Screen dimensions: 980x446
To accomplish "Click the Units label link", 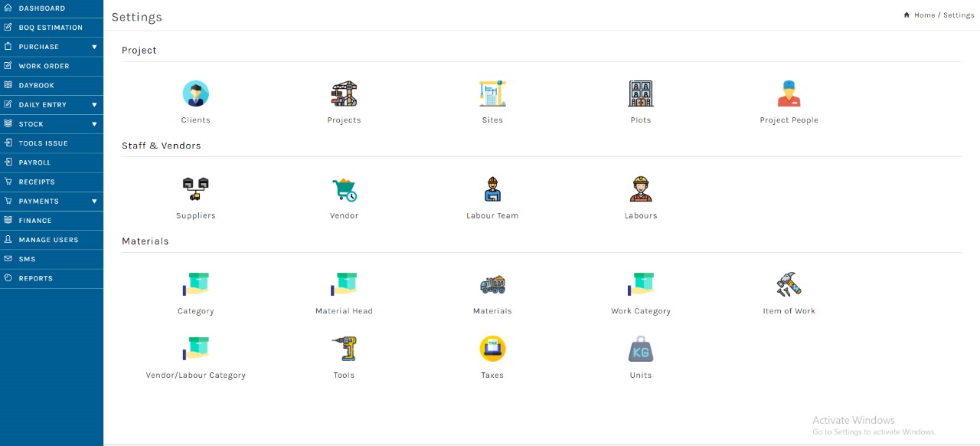I will tap(641, 375).
